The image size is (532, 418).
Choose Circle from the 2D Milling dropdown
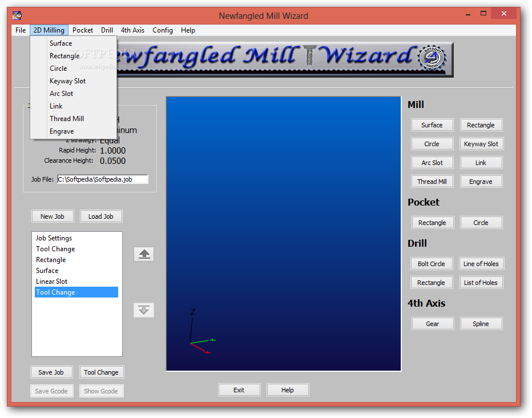point(74,69)
